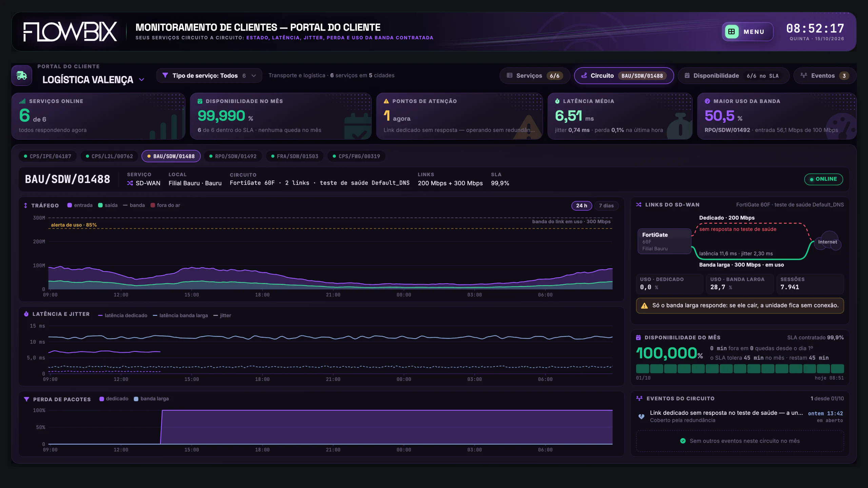The height and width of the screenshot is (488, 868).
Task: Click the SD-WAN shuffle icon beside Serviço
Action: (x=130, y=183)
